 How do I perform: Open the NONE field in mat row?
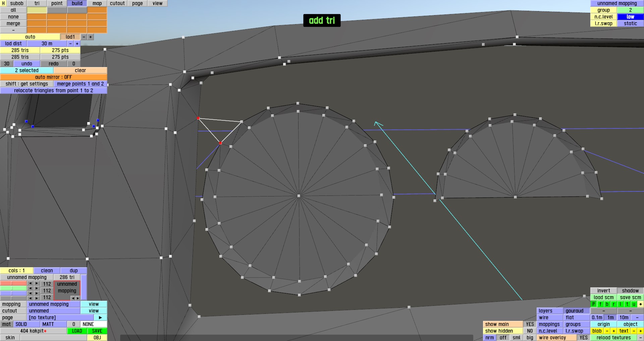click(94, 324)
